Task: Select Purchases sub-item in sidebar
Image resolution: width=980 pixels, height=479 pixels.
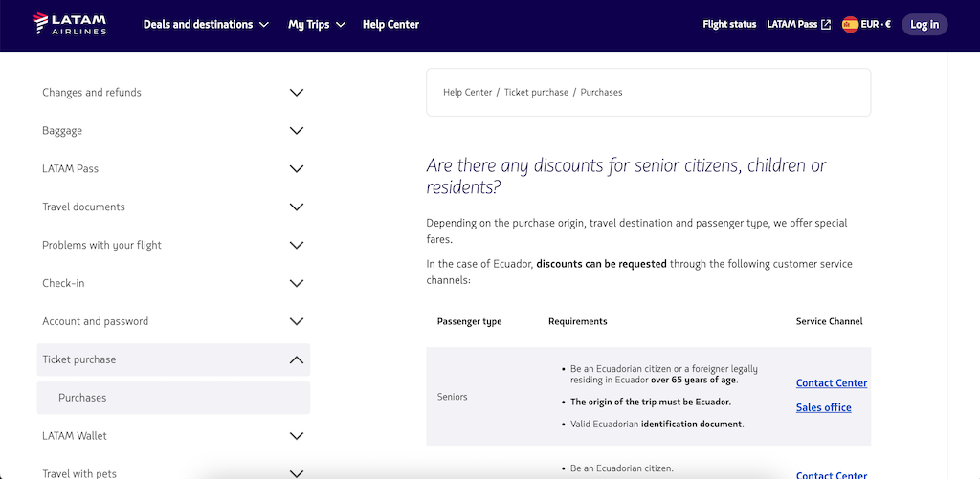Action: 173,398
